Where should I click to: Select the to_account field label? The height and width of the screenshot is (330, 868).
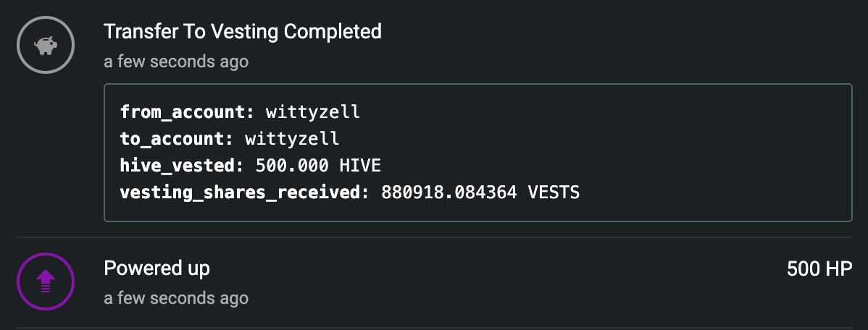(177, 139)
